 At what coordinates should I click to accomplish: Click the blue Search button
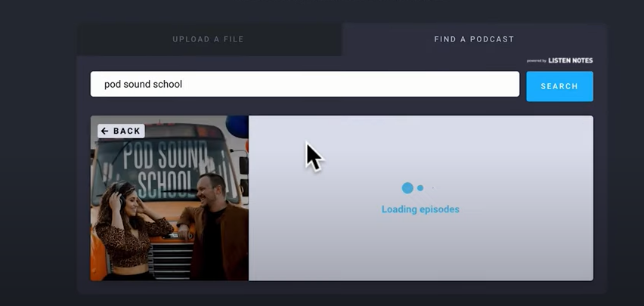pyautogui.click(x=559, y=86)
